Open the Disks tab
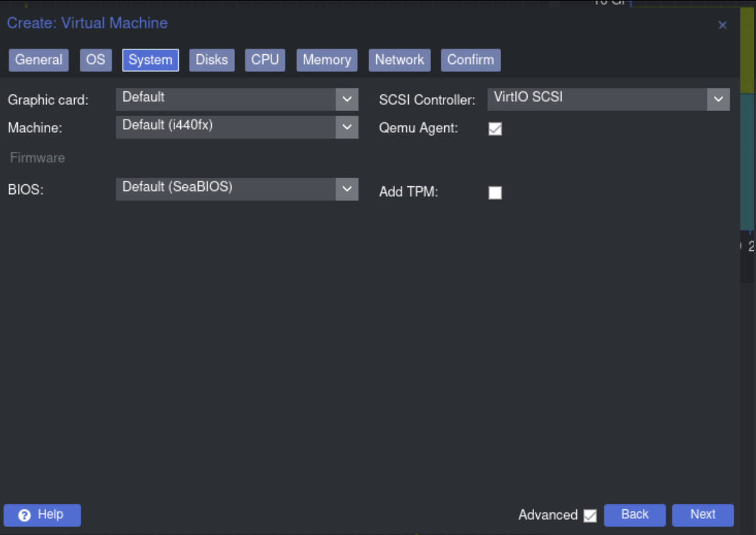Image resolution: width=756 pixels, height=535 pixels. 211,60
